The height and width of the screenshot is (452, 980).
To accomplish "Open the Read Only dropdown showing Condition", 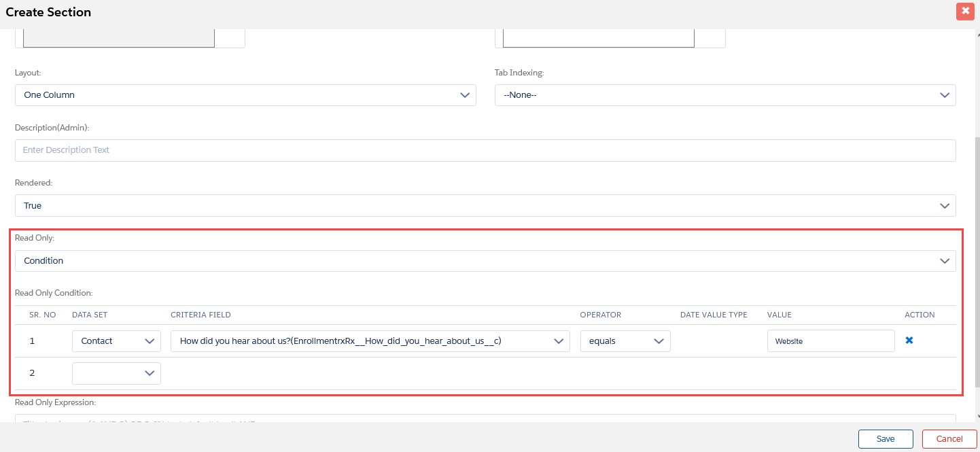I will [x=485, y=261].
